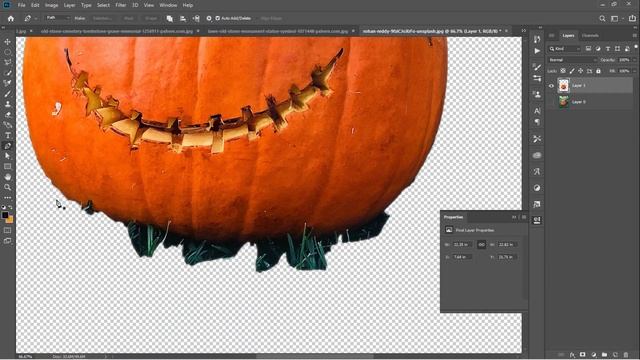The height and width of the screenshot is (360, 640).
Task: Open the History panel icon in dock
Action: (x=537, y=39)
